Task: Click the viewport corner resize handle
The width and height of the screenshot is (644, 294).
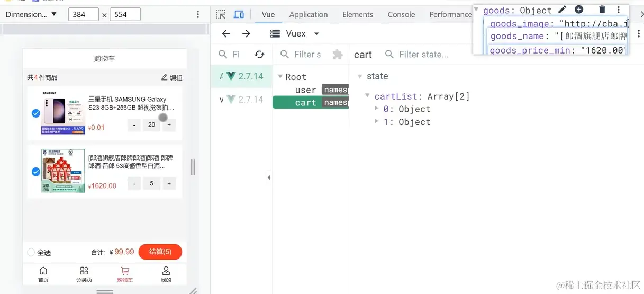Action: 193,291
